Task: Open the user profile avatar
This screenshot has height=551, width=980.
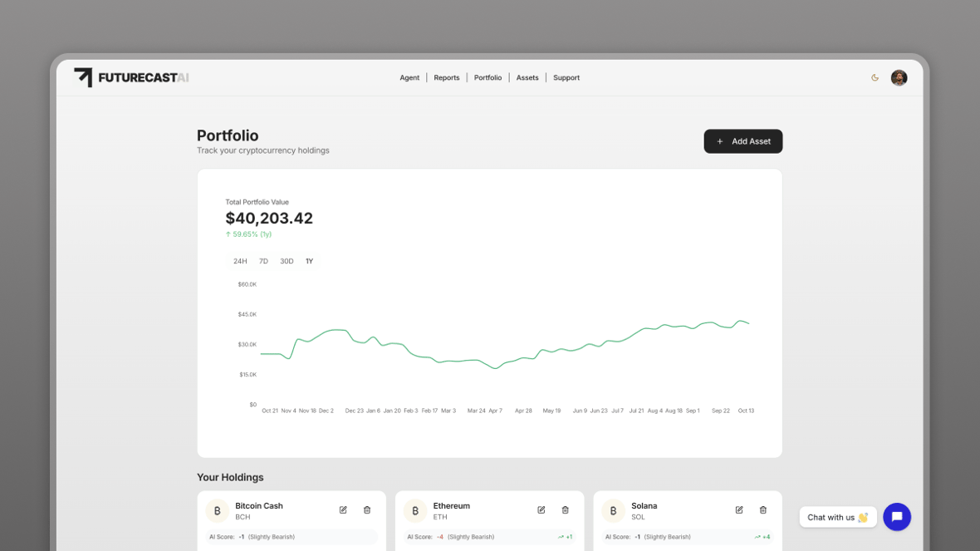Action: tap(899, 78)
